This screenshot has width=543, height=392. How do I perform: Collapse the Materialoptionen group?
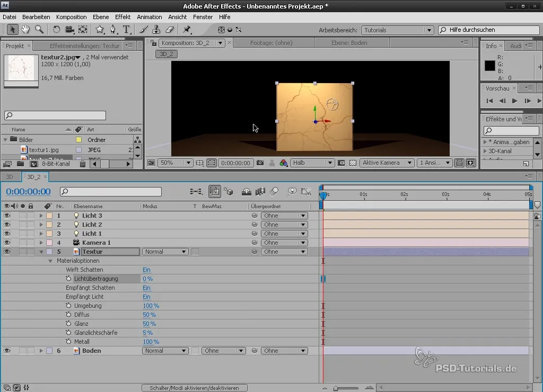point(50,261)
